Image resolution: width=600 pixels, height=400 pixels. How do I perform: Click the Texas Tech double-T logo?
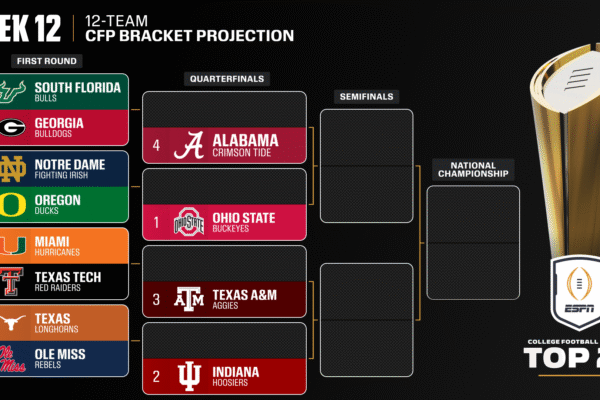(x=15, y=281)
